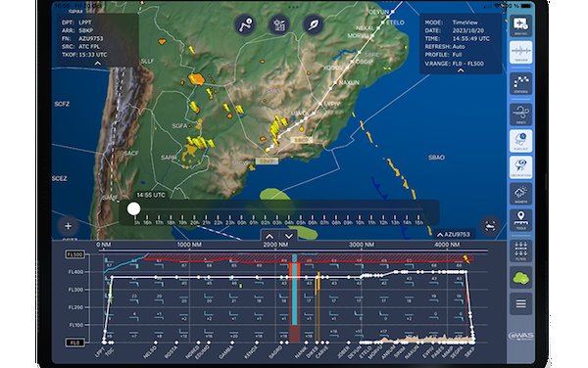Click the 14:55 UTC time label
The height and width of the screenshot is (368, 588).
tap(151, 195)
